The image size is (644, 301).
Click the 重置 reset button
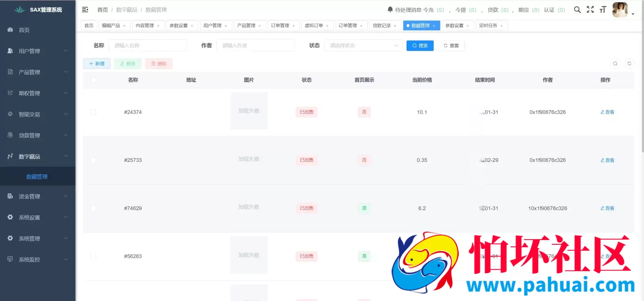pyautogui.click(x=451, y=45)
